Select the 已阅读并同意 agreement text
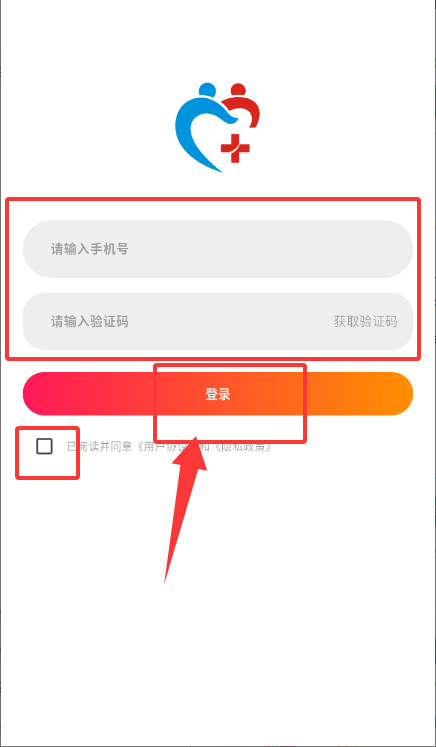The height and width of the screenshot is (747, 436). pyautogui.click(x=99, y=447)
